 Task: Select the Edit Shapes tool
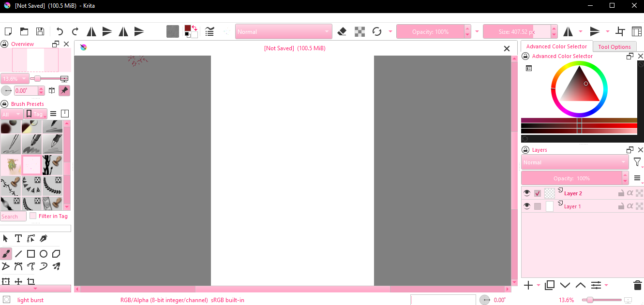coord(31,238)
